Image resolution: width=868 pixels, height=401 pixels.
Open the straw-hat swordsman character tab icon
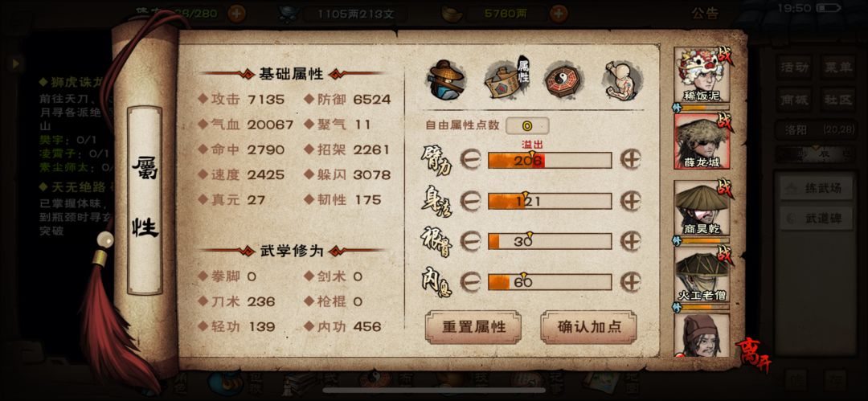[x=445, y=80]
